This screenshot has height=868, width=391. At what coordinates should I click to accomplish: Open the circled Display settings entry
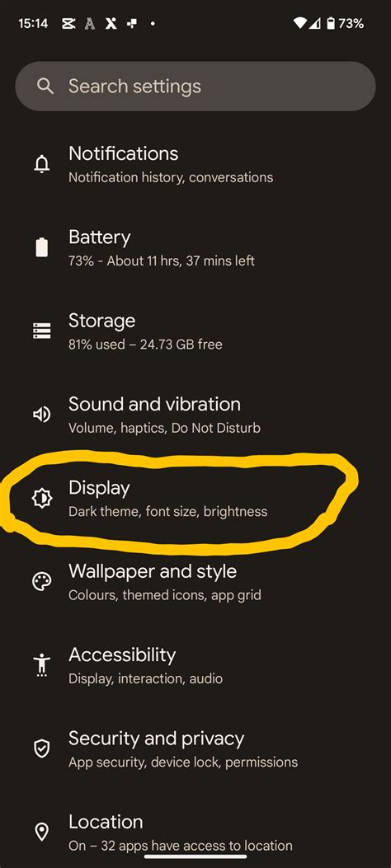coord(195,498)
